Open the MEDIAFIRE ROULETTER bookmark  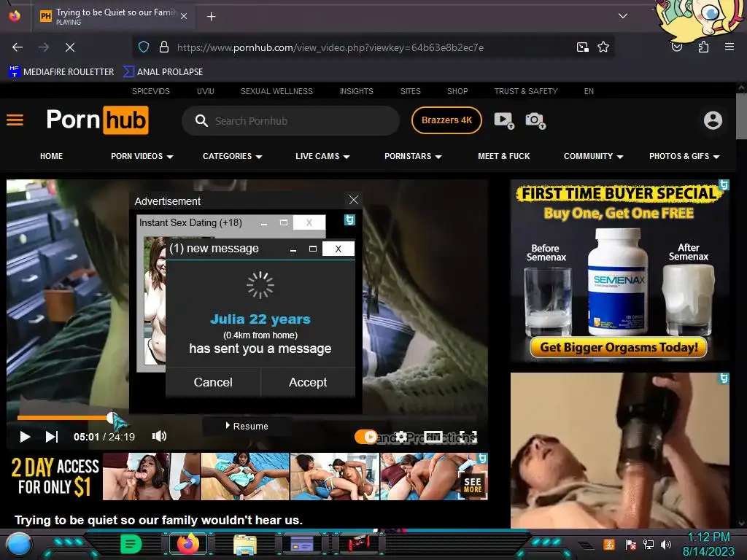coord(61,72)
